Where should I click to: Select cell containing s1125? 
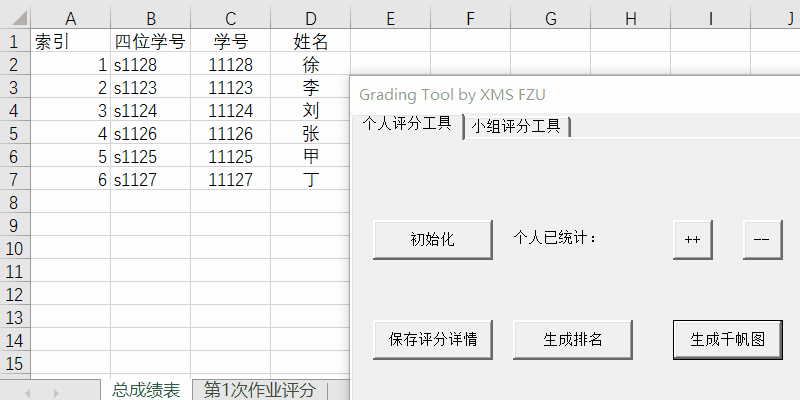click(151, 156)
